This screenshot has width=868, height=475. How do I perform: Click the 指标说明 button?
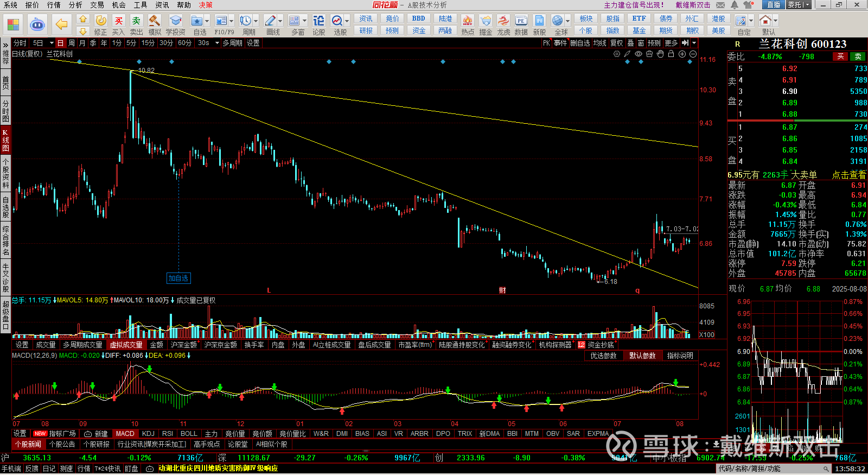tap(680, 356)
